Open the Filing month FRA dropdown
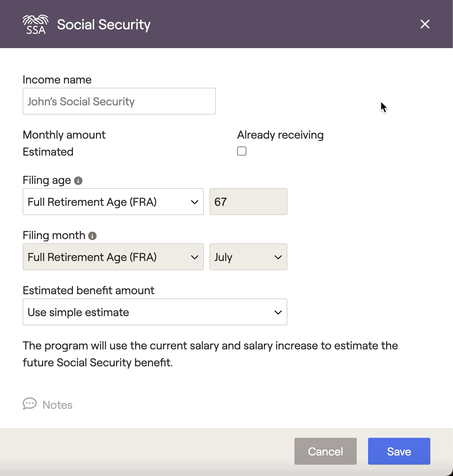This screenshot has width=453, height=476. (113, 257)
